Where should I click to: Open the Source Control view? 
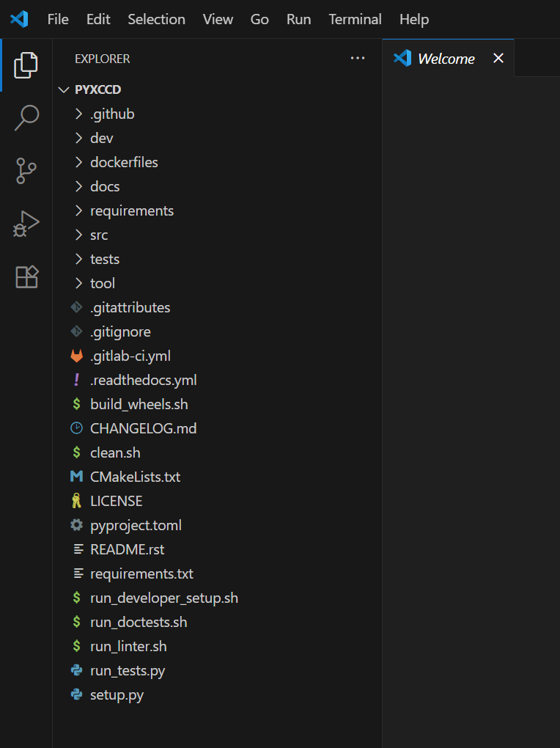pyautogui.click(x=26, y=171)
